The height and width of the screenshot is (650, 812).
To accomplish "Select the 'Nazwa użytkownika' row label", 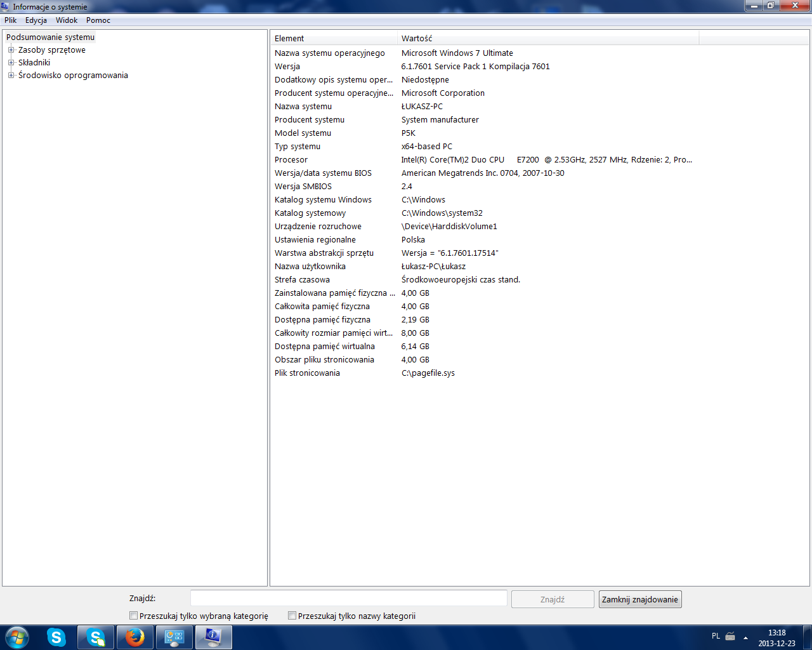I will [x=310, y=266].
